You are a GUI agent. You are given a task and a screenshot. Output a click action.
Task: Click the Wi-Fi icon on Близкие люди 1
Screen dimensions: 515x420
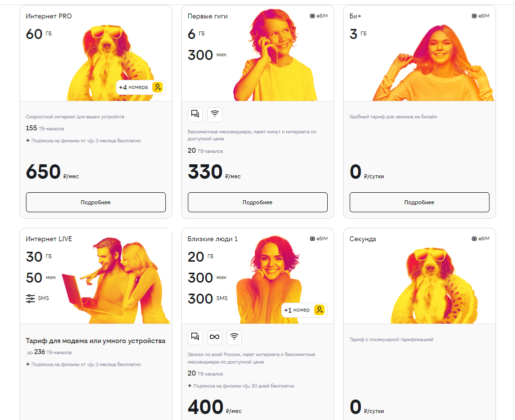coord(234,337)
